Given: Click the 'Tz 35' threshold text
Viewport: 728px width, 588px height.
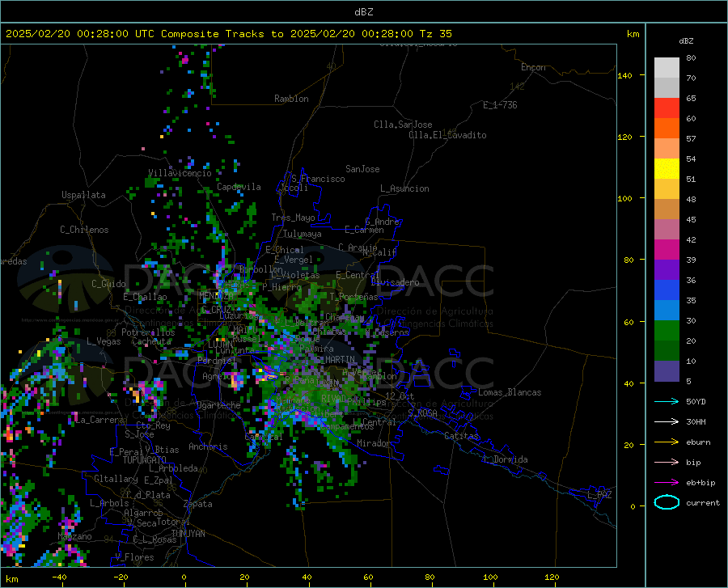Looking at the screenshot, I should pos(435,34).
